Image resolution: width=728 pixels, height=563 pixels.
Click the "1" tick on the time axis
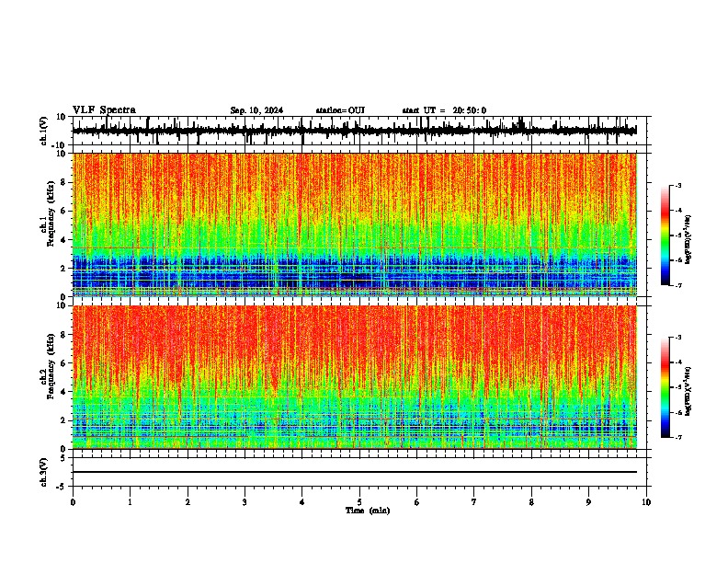click(130, 502)
